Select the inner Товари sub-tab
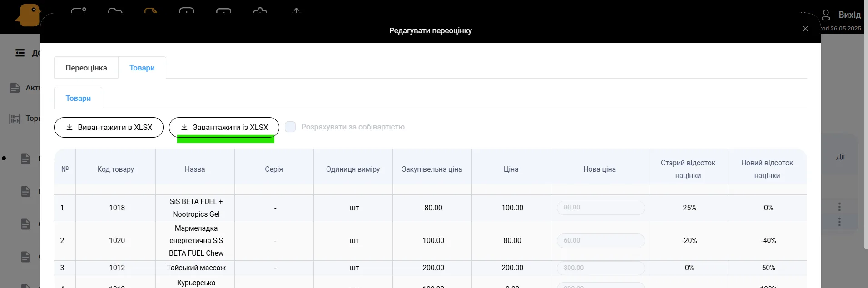 tap(78, 98)
